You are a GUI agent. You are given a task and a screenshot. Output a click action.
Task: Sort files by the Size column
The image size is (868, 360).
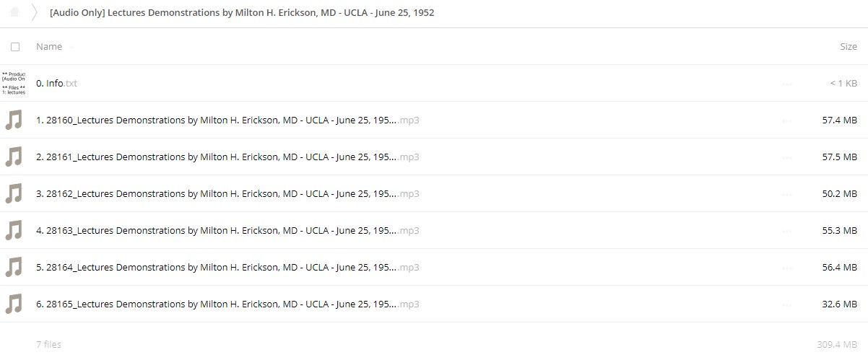pyautogui.click(x=849, y=46)
